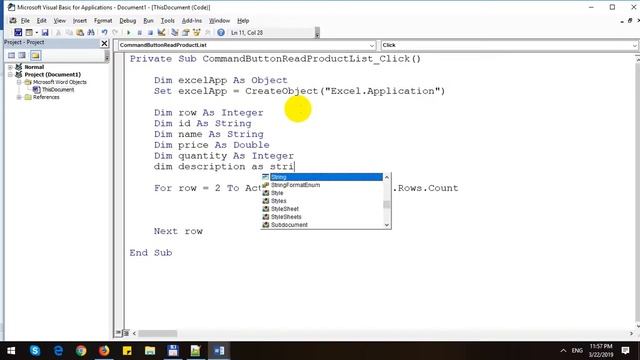Click View Code icon in Project panel
The height and width of the screenshot is (360, 640).
(x=11, y=55)
